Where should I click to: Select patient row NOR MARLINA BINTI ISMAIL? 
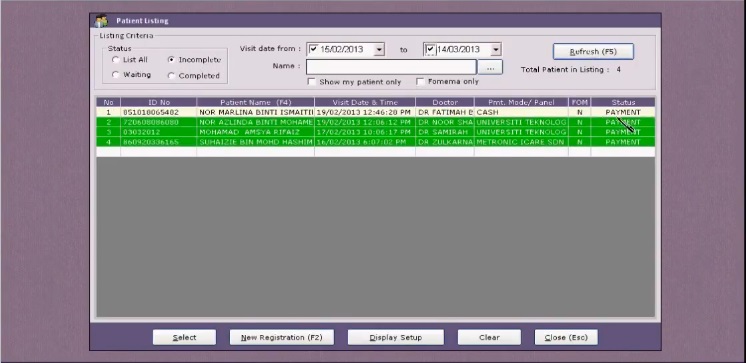pos(375,112)
